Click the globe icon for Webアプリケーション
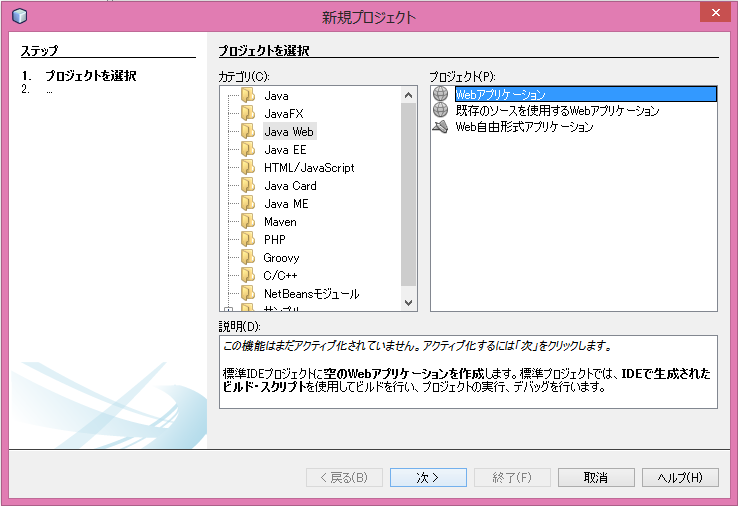738x506 pixels. click(441, 94)
